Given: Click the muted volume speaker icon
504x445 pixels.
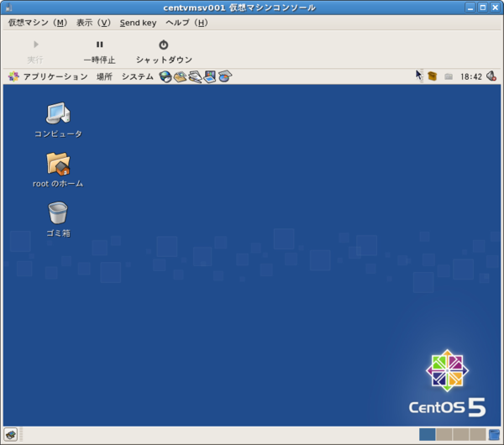Looking at the screenshot, I should tap(491, 76).
